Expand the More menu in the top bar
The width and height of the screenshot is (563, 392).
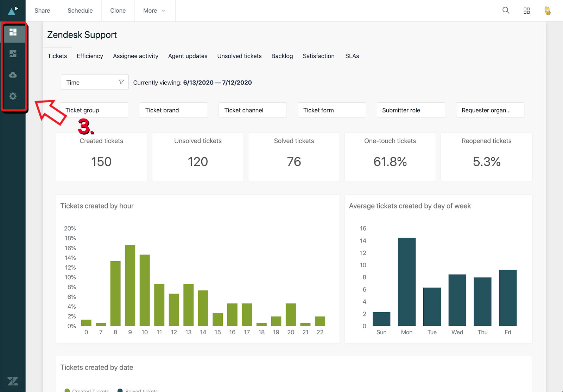click(x=154, y=11)
